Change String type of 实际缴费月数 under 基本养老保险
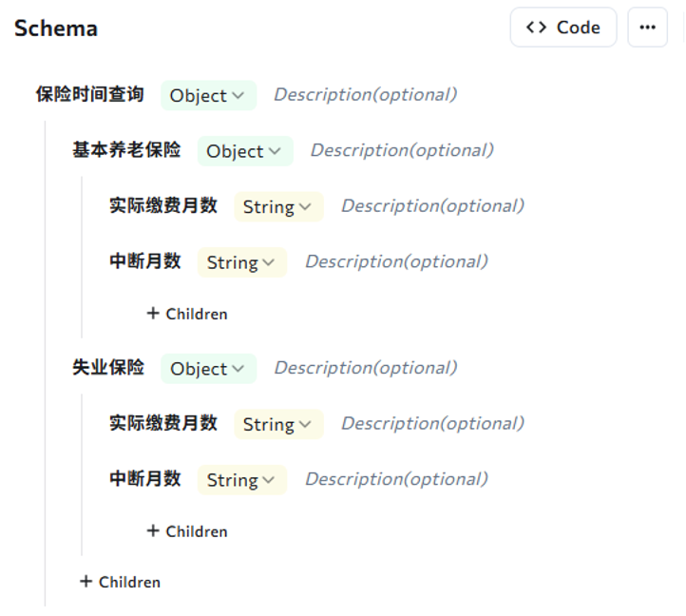The height and width of the screenshot is (616, 686). coord(277,206)
